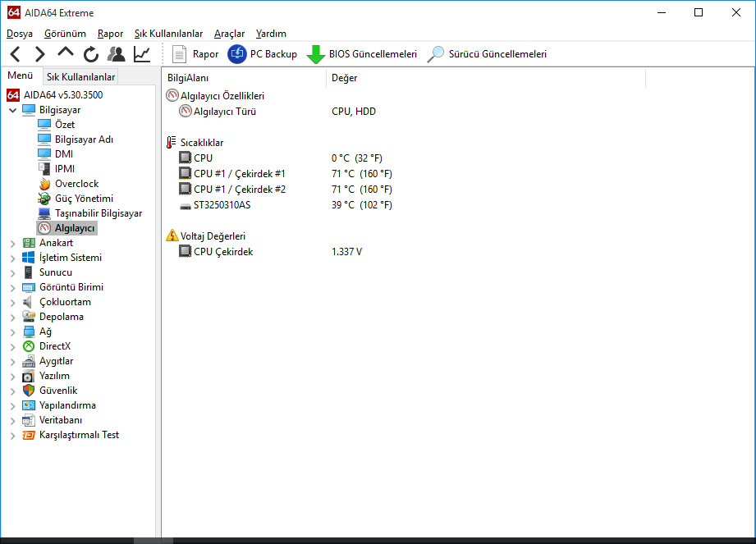756x544 pixels.
Task: Click the 0 °C (32 °F) value
Action: click(x=357, y=158)
